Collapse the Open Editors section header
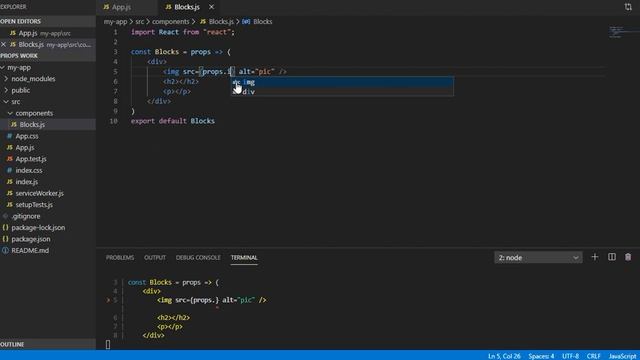The image size is (640, 360). pos(48,21)
